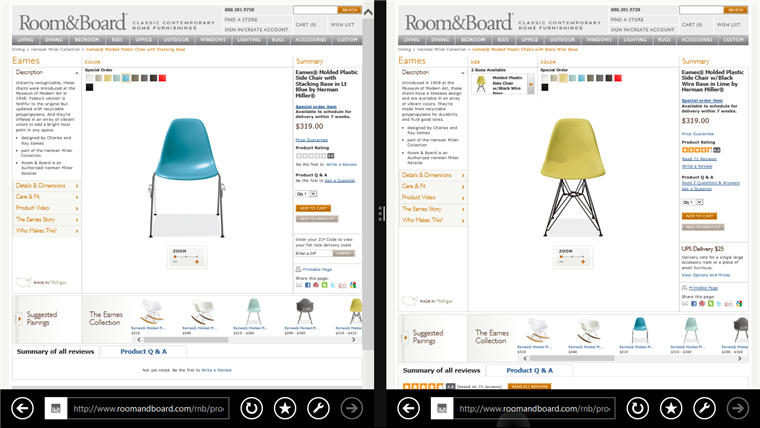760x428 pixels.
Task: Select the red color swatch on left page
Action: (x=162, y=78)
